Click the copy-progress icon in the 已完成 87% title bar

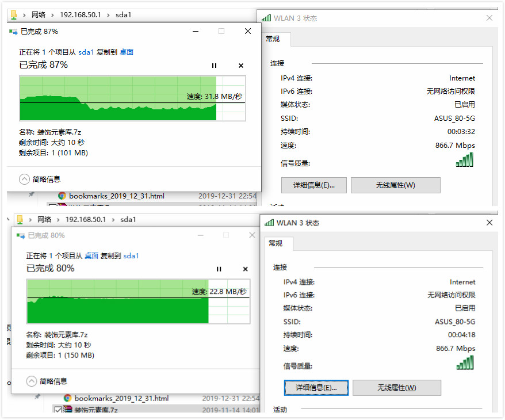click(14, 32)
